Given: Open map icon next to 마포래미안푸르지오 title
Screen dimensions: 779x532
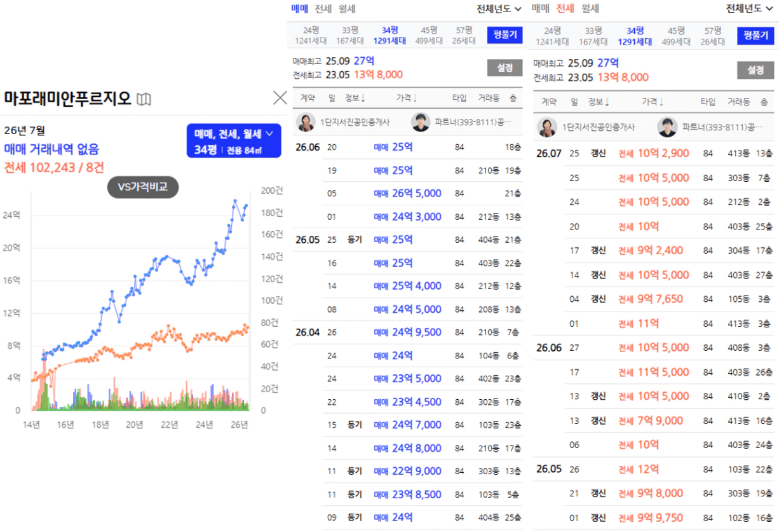Looking at the screenshot, I should coord(145,99).
